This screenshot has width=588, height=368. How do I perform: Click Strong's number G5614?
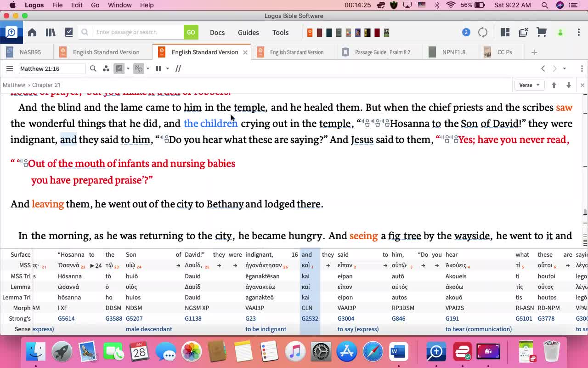[x=66, y=318]
